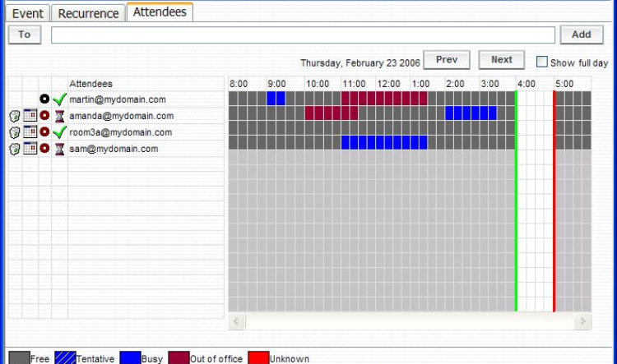Click the Busy blue legend swatch
The width and height of the screenshot is (617, 364).
(130, 358)
